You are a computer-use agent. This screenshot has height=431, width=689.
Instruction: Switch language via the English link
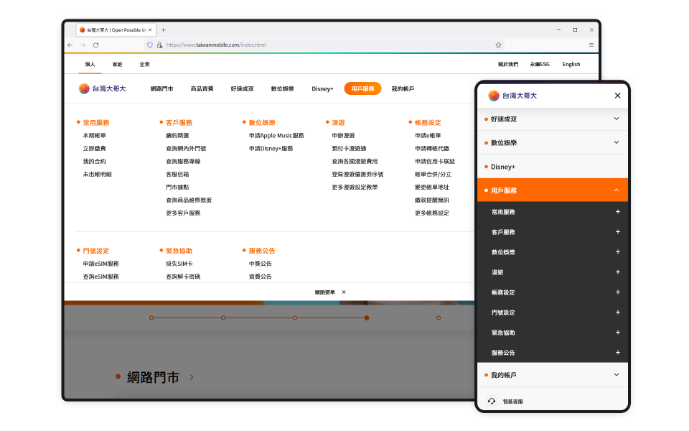pyautogui.click(x=571, y=64)
